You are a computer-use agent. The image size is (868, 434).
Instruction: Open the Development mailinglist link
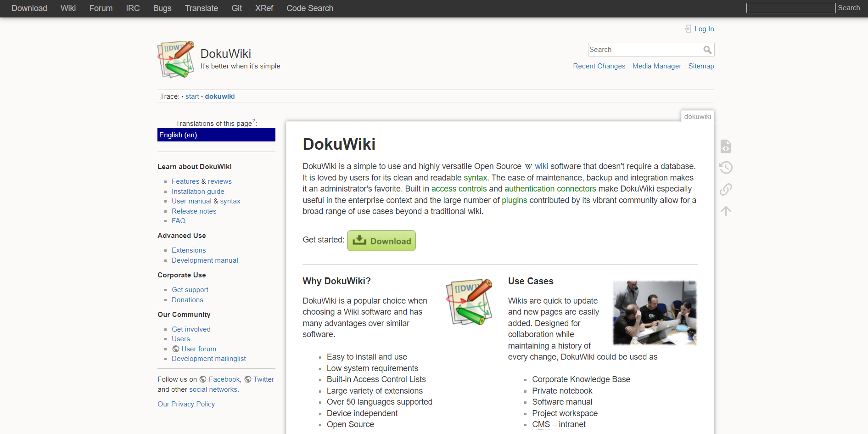pyautogui.click(x=209, y=359)
